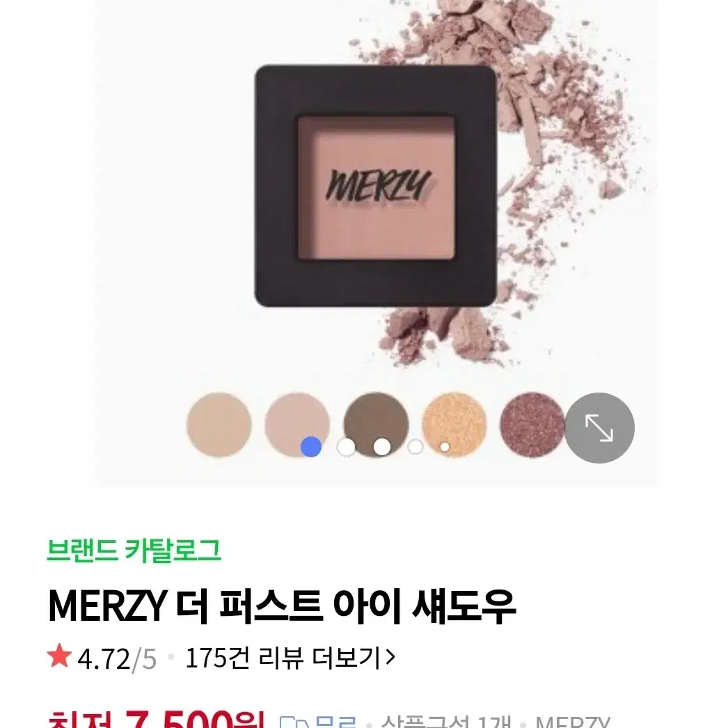Choose the pink-beige shade swatch

297,425
